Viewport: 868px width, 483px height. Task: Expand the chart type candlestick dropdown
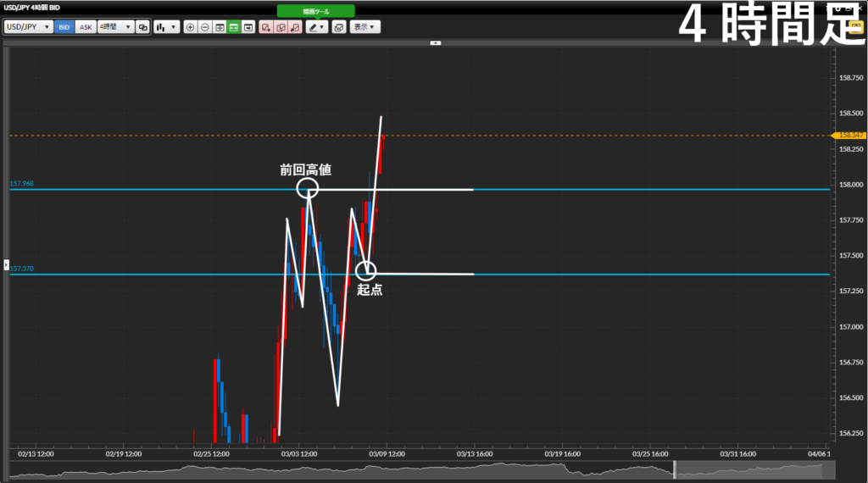(166, 27)
